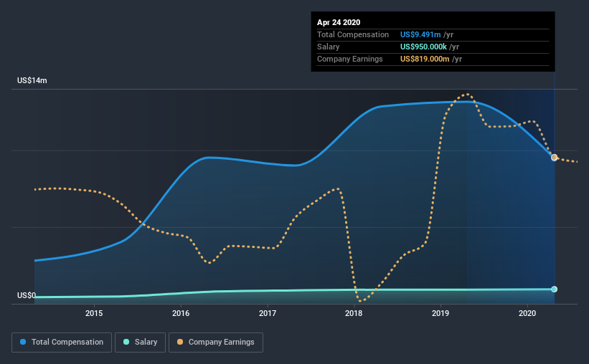The width and height of the screenshot is (589, 364).
Task: Toggle the Company Earnings legend button
Action: tap(216, 343)
